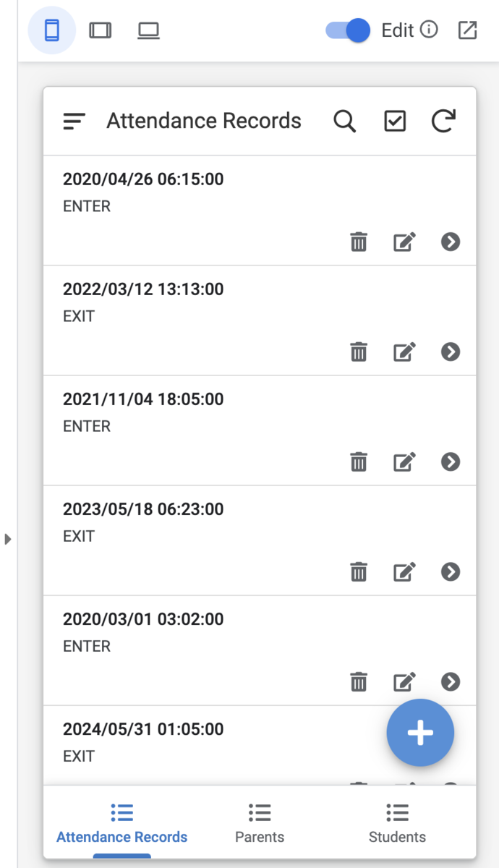Expand the collapsed left side panel arrow
This screenshot has height=868, width=499.
8,539
